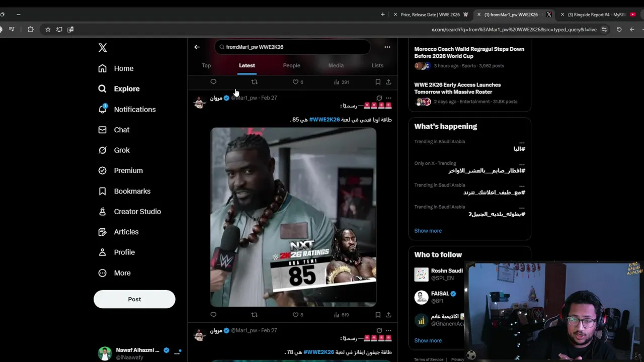Click the X logo in the sidebar
The width and height of the screenshot is (644, 362).
[103, 48]
